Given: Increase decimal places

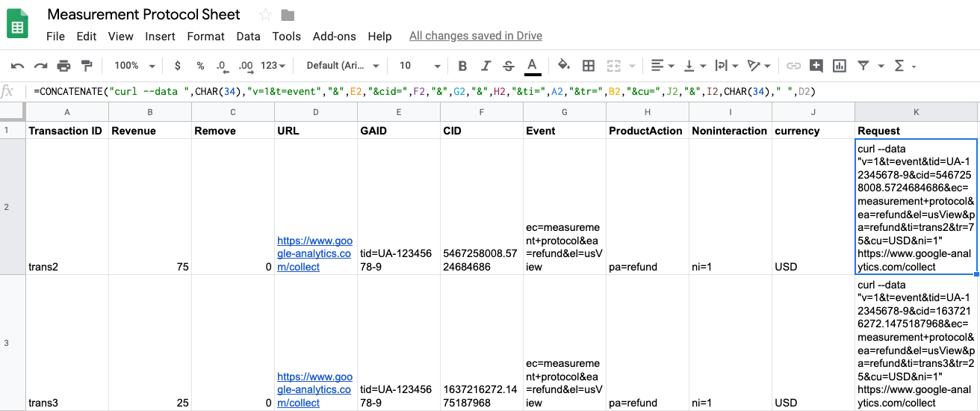Looking at the screenshot, I should [244, 66].
